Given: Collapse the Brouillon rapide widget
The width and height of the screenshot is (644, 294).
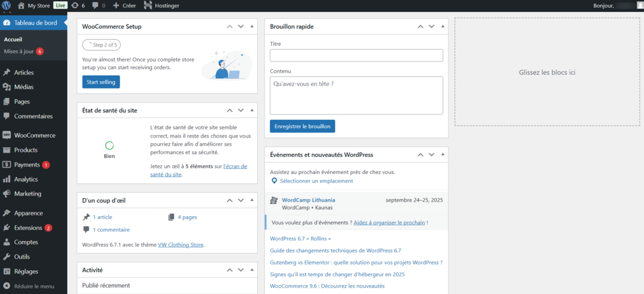Looking at the screenshot, I should [442, 26].
